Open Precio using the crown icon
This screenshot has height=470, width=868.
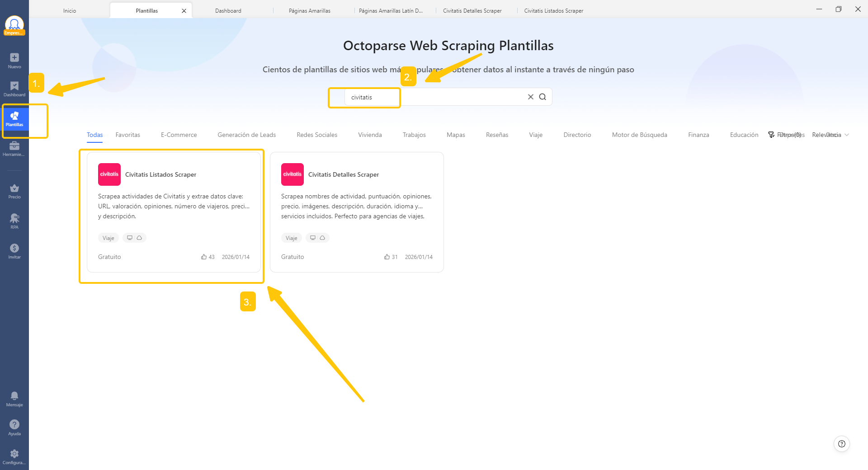[x=14, y=188]
